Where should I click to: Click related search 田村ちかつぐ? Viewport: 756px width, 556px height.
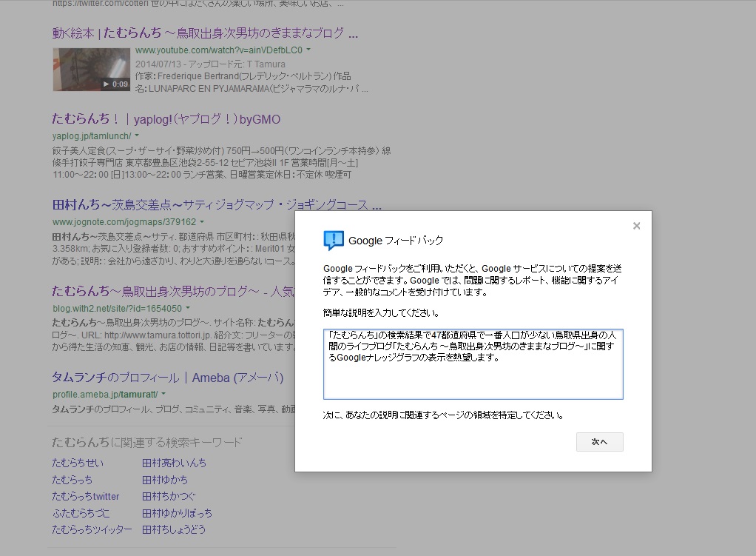point(169,496)
